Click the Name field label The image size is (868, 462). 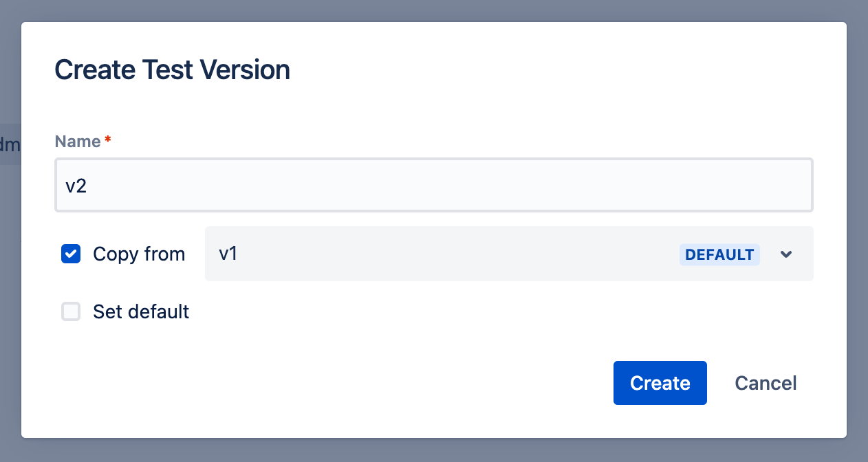coord(78,141)
